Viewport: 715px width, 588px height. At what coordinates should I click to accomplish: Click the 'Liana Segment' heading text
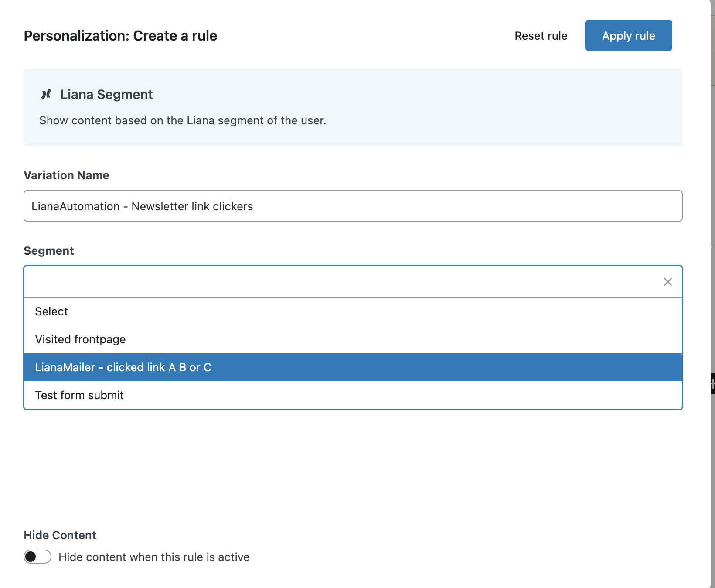106,95
